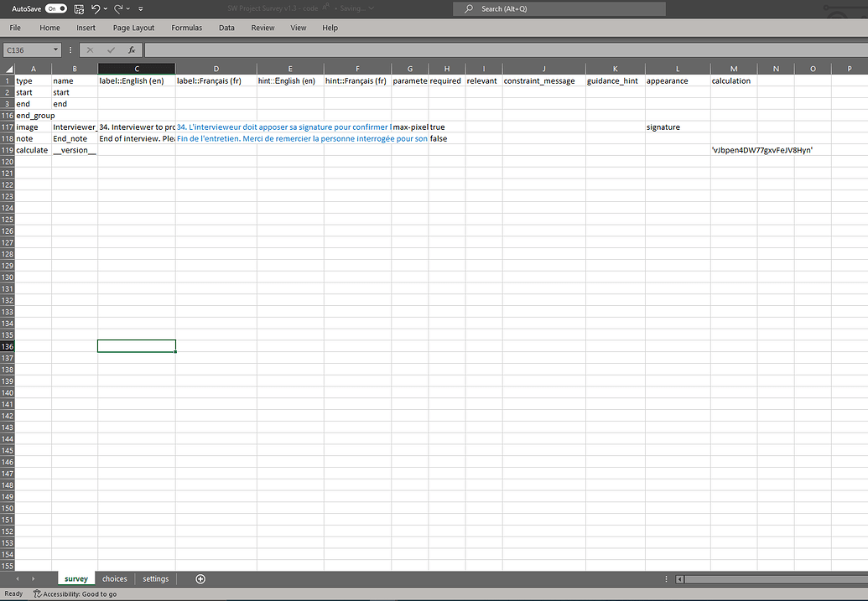The height and width of the screenshot is (601, 868).
Task: Click the Insert Function (fx) icon
Action: point(132,50)
